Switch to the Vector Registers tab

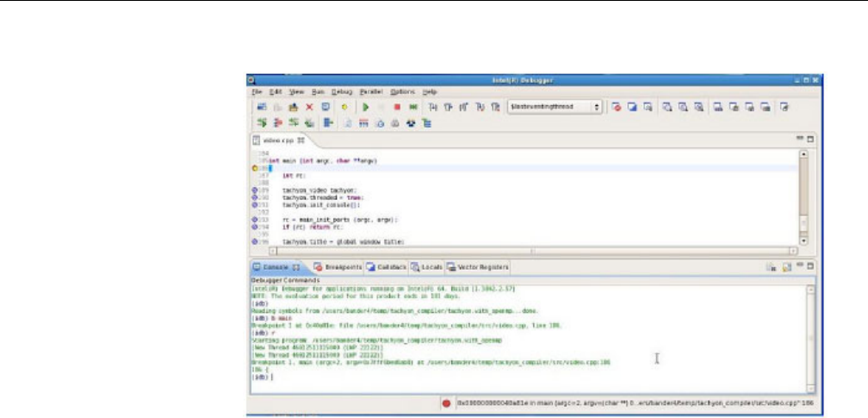(x=477, y=267)
